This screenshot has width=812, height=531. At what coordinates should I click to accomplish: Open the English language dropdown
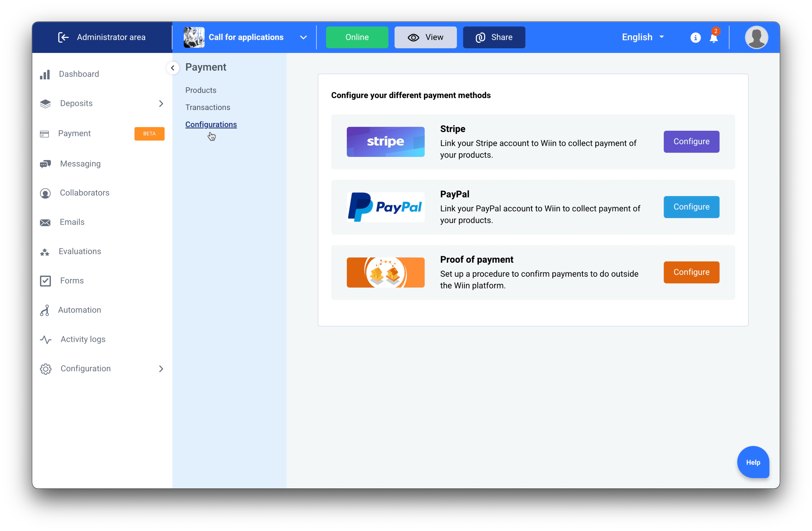[643, 37]
